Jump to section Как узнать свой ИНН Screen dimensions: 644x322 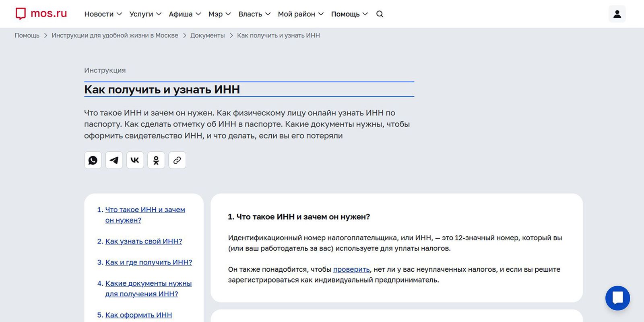[x=144, y=241]
